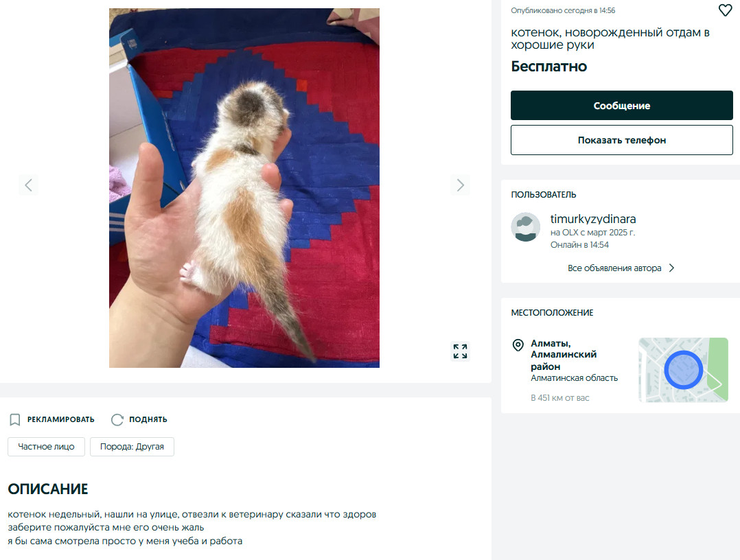The height and width of the screenshot is (560, 740).
Task: Click the refresh icon next to Поднять
Action: pyautogui.click(x=117, y=419)
